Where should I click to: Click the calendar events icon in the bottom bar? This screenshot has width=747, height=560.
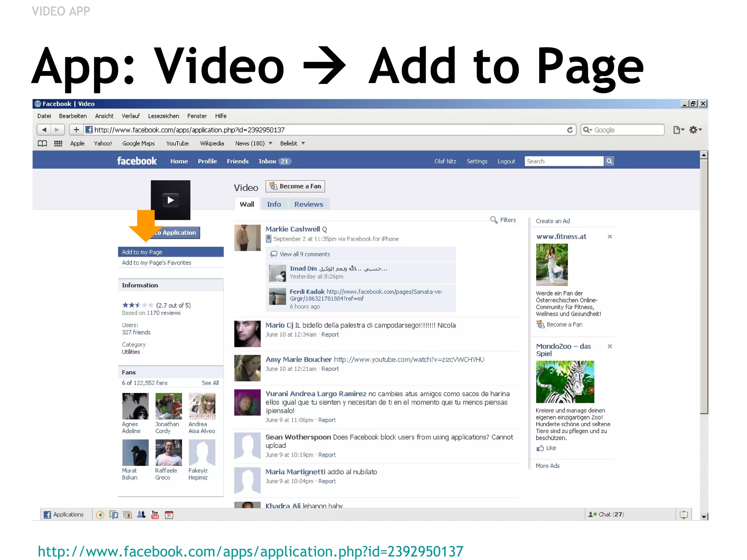click(x=169, y=515)
